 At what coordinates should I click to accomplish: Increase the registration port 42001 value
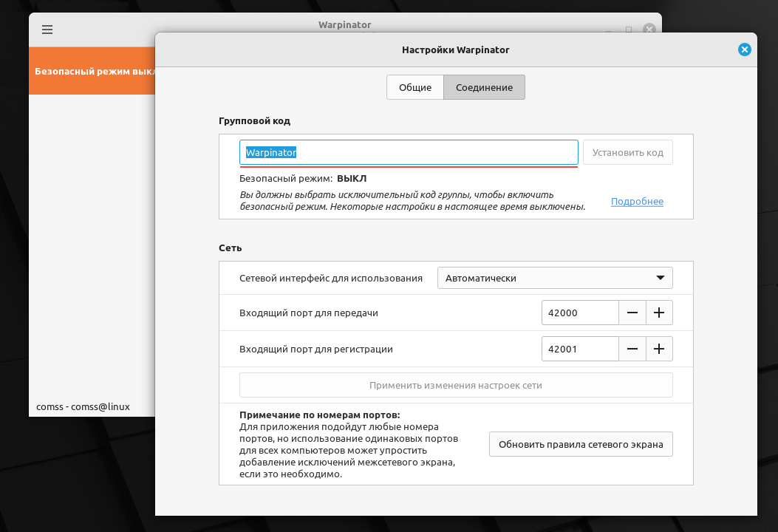tap(659, 349)
